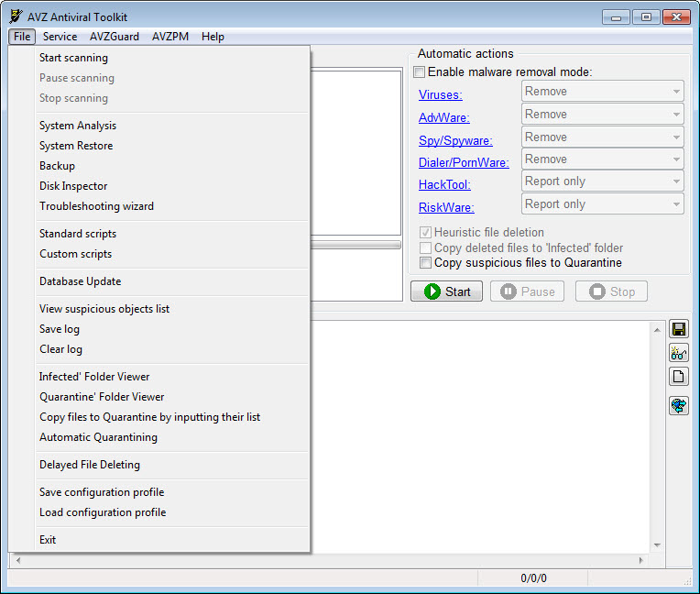Click the save log floppy disk icon
700x594 pixels.
(x=679, y=330)
